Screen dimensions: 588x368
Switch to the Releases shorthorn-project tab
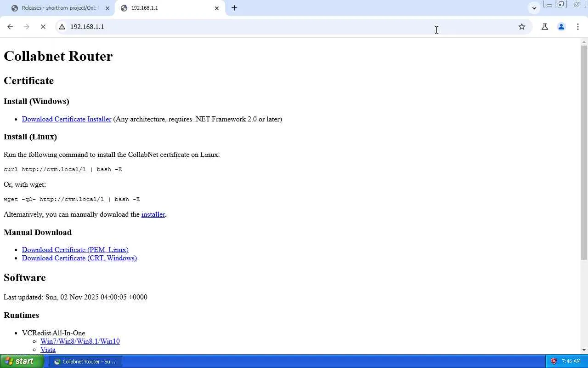tap(61, 8)
